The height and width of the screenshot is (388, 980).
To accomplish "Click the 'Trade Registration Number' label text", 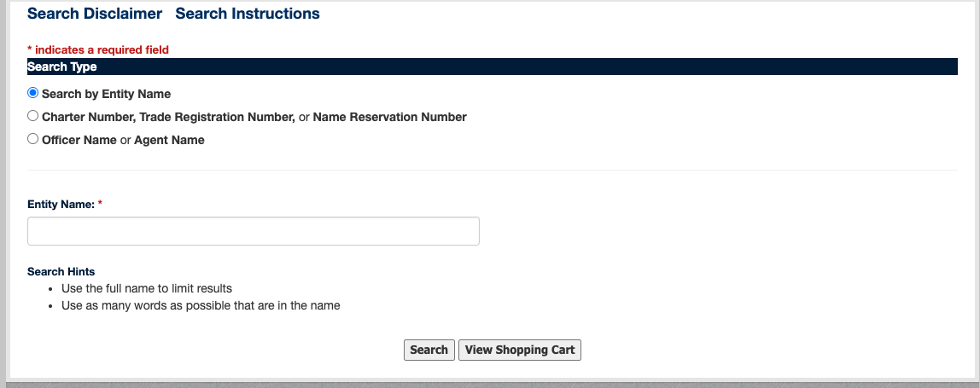I will click(x=217, y=117).
